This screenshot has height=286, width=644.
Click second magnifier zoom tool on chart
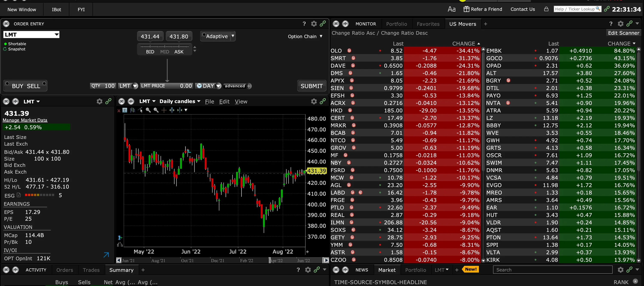156,110
